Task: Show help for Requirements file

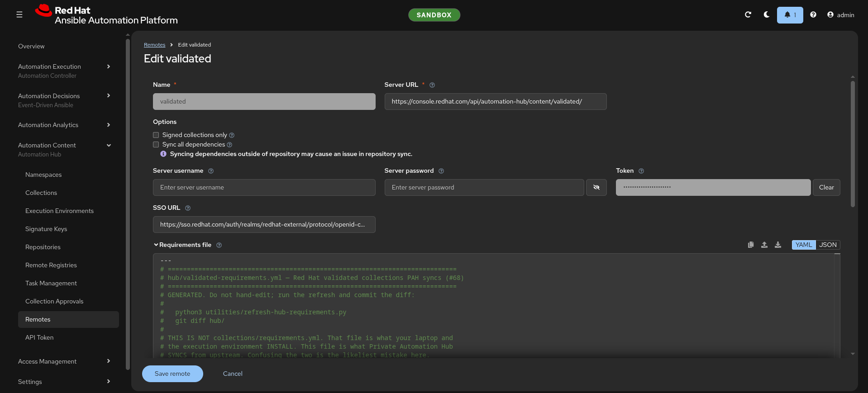Action: coord(219,245)
